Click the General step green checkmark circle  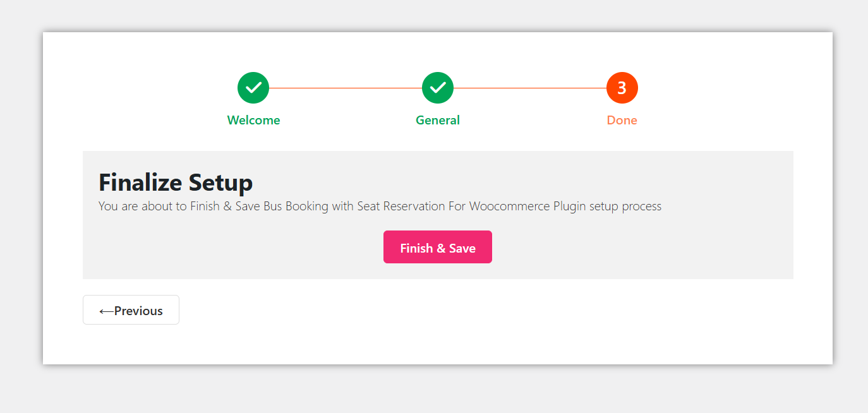click(438, 88)
